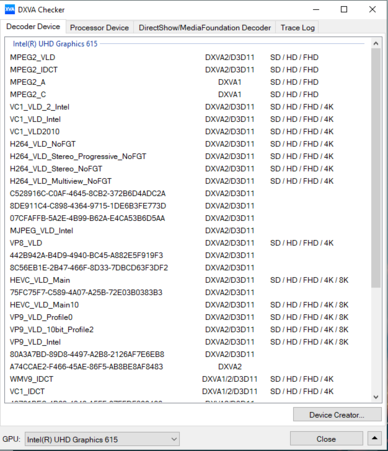Select the 442B942A-B4D9-4940-BC45-A882E5F919F3 GUID row
This screenshot has width=388, height=451.
pos(188,255)
